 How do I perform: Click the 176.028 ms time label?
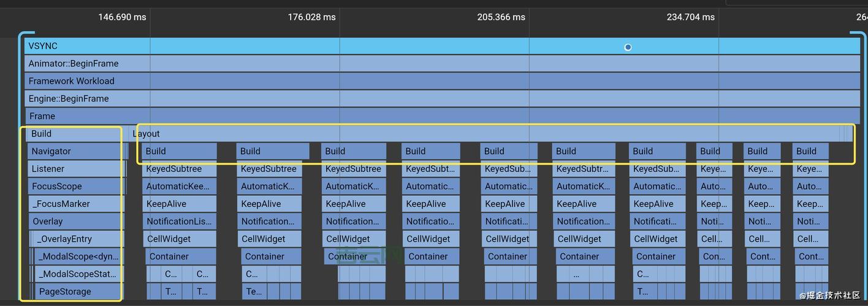[311, 17]
